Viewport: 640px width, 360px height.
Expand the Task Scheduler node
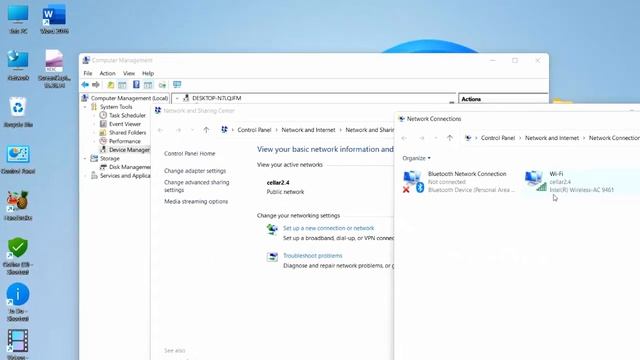pyautogui.click(x=94, y=116)
